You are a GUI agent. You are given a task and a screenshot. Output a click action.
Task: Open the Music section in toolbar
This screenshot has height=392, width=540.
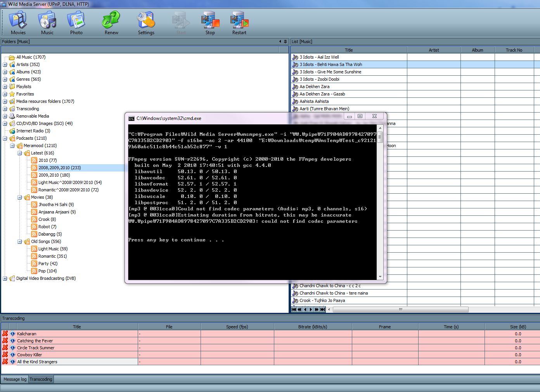(x=47, y=23)
